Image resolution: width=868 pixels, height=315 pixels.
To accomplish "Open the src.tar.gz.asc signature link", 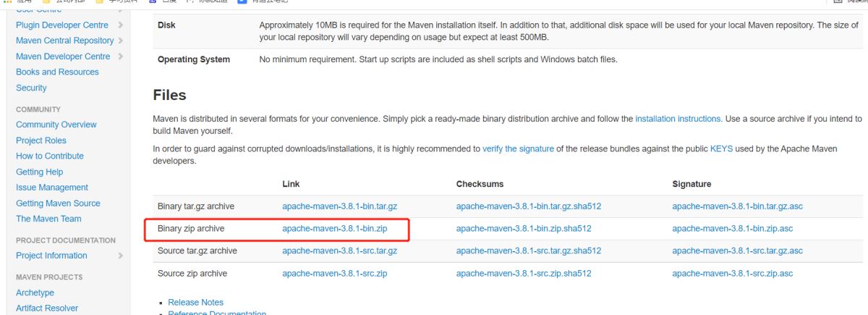I will [737, 251].
